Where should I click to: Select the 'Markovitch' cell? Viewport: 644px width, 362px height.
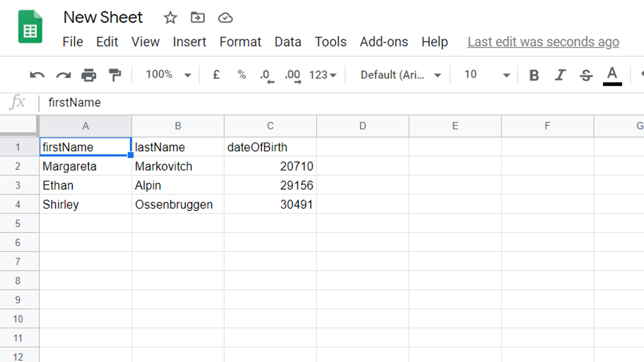(x=178, y=166)
